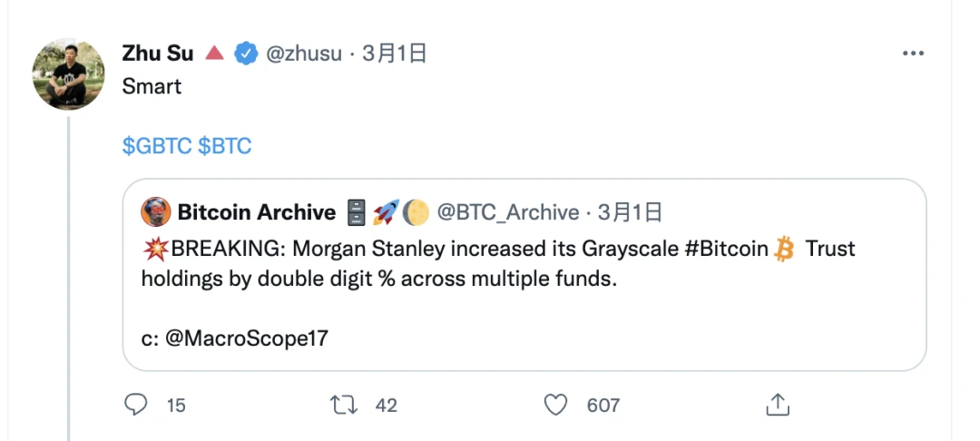Screen dimensions: 980x441
Task: Like the tweet with heart icon
Action: 555,404
